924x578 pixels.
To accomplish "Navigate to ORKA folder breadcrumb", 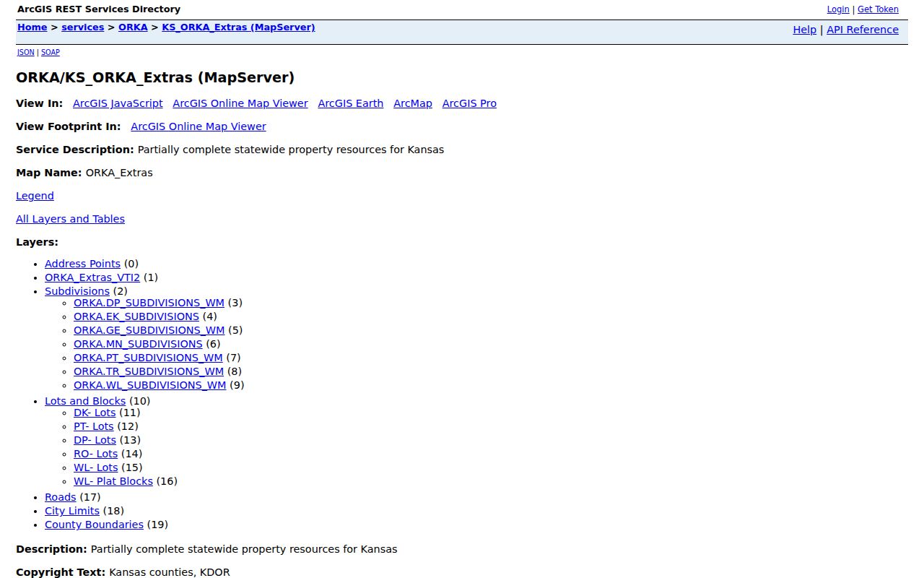I will 133,27.
